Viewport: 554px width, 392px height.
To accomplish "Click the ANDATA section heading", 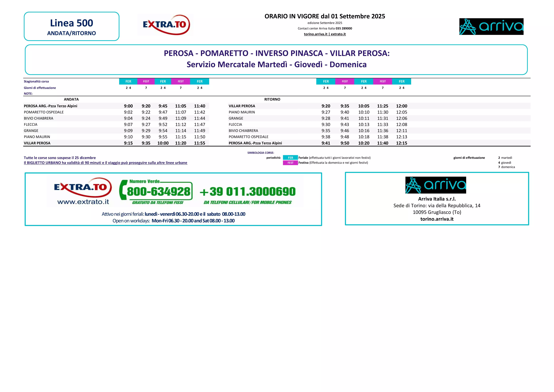I will (x=71, y=99).
